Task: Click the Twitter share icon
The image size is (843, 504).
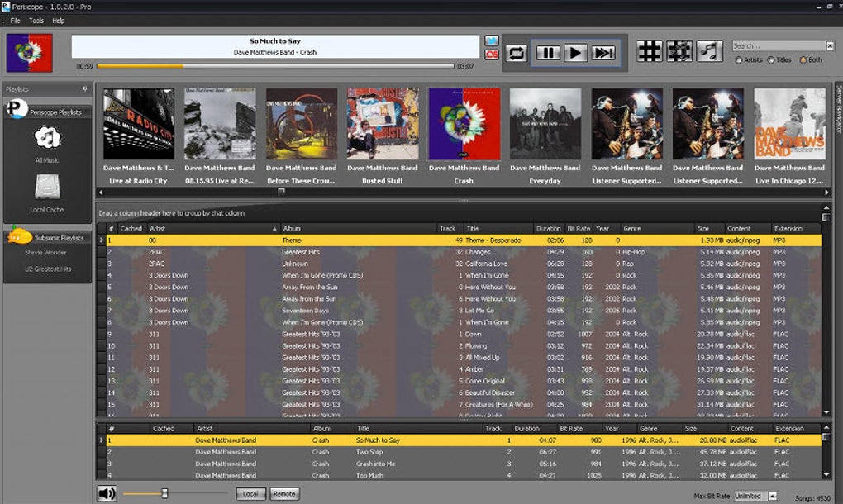Action: tap(492, 40)
